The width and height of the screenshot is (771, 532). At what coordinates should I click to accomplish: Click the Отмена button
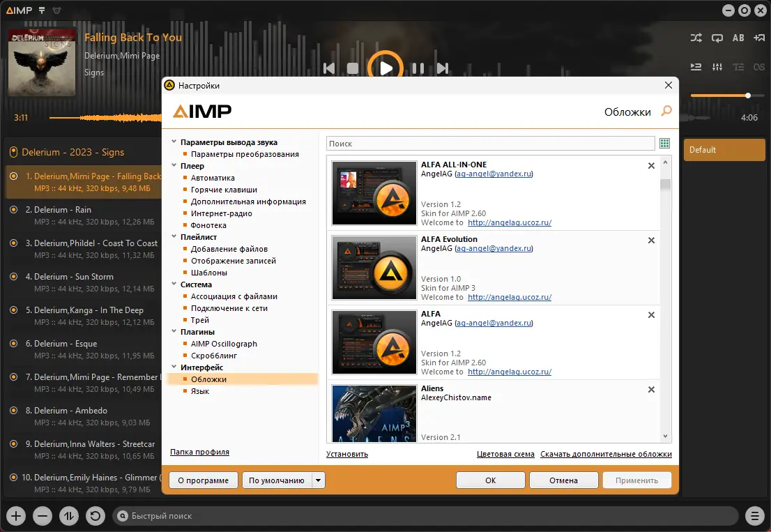[563, 480]
